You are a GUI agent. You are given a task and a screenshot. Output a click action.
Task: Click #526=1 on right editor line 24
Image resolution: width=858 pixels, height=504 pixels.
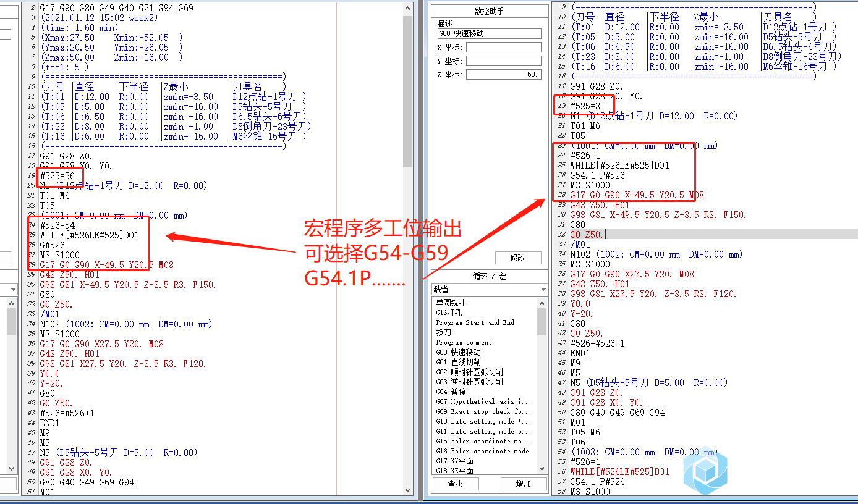(585, 156)
